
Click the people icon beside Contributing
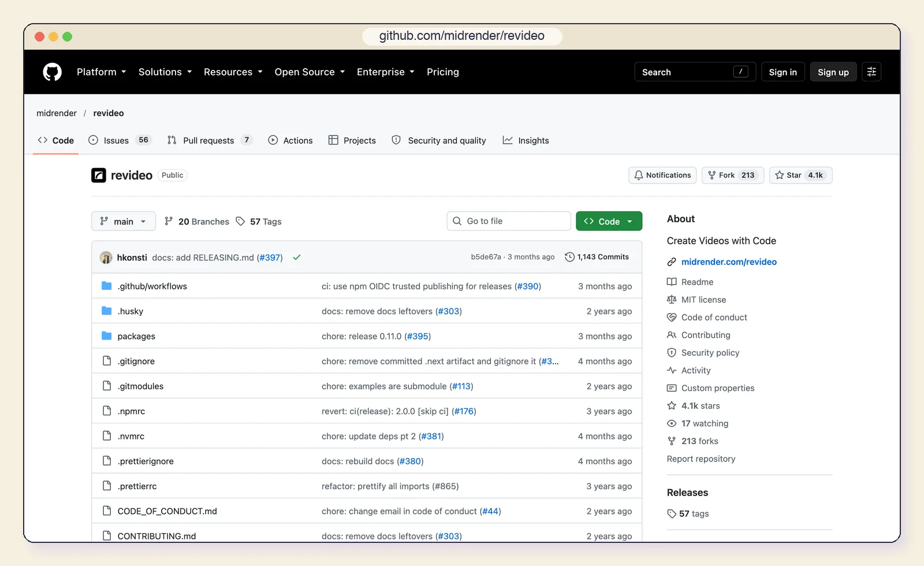(x=672, y=335)
